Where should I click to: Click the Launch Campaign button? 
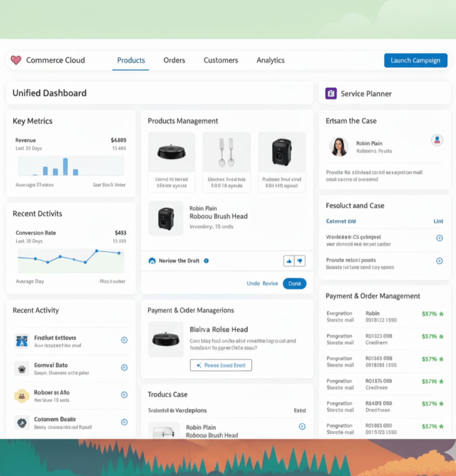click(x=415, y=60)
